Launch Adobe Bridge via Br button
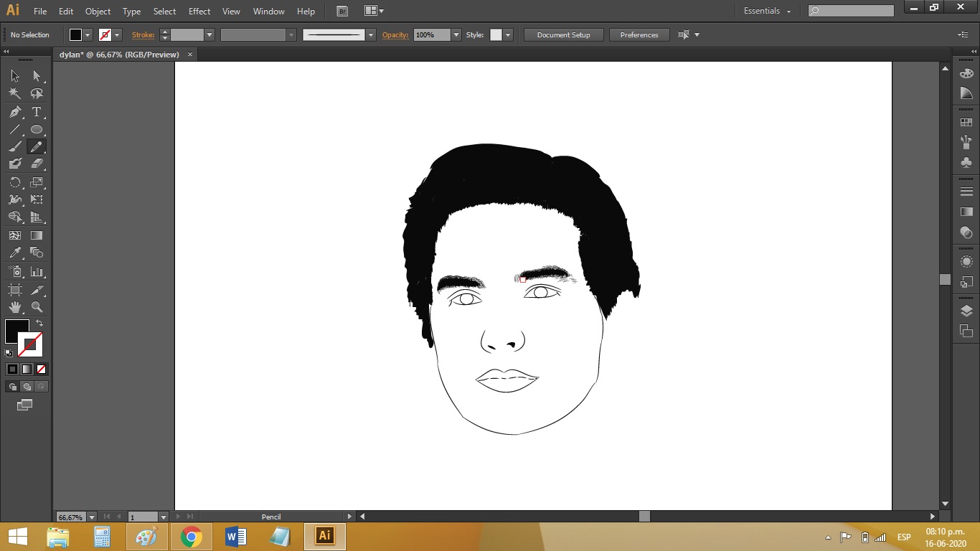 (342, 11)
